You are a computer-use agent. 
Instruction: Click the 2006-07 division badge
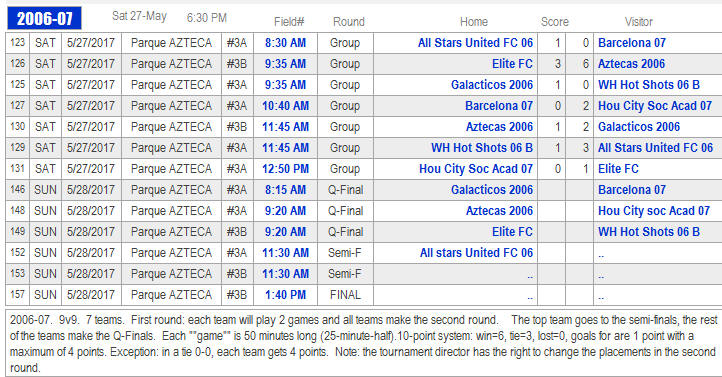coord(44,18)
